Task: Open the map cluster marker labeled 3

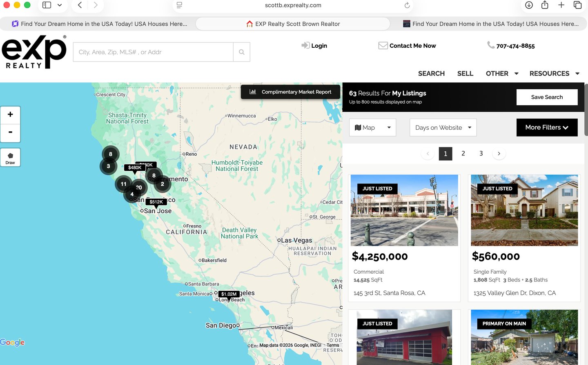Action: click(x=108, y=166)
